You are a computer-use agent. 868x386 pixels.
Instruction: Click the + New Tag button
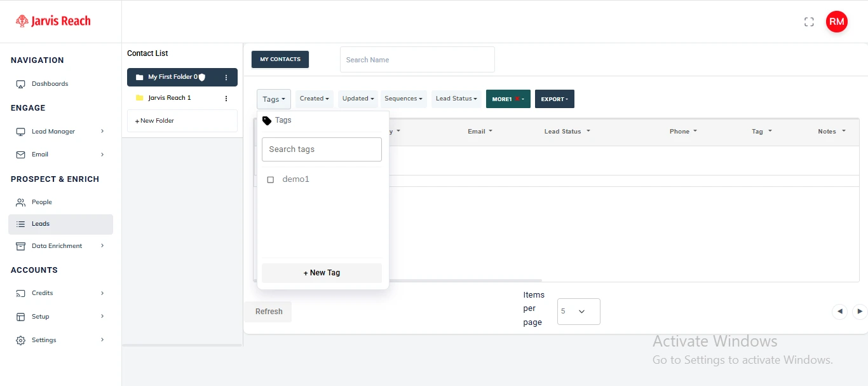pos(322,273)
